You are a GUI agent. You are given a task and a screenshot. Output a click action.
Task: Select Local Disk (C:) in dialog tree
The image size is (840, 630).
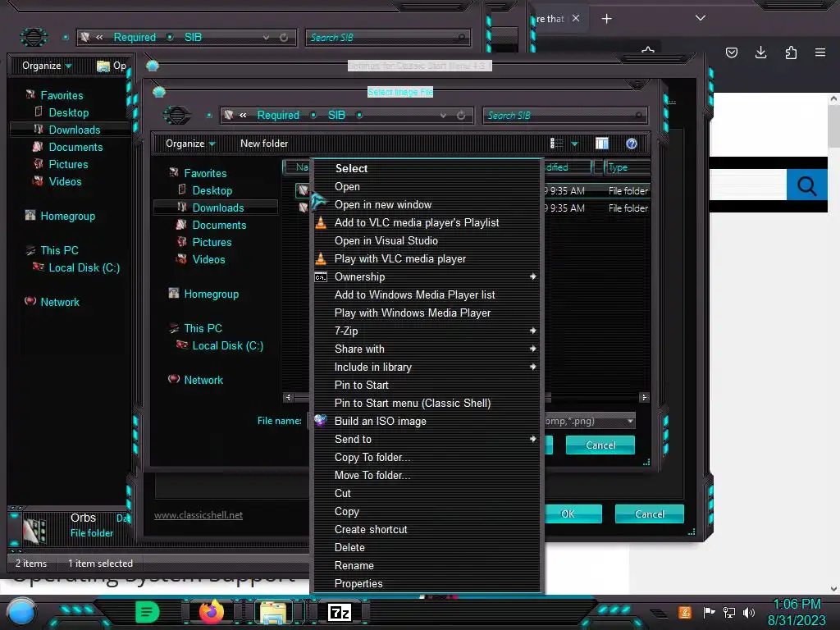coord(227,345)
